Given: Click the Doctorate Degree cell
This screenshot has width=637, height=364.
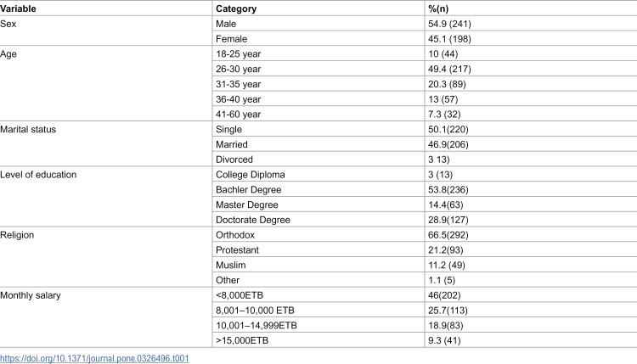Looking at the screenshot, I should [x=253, y=220].
